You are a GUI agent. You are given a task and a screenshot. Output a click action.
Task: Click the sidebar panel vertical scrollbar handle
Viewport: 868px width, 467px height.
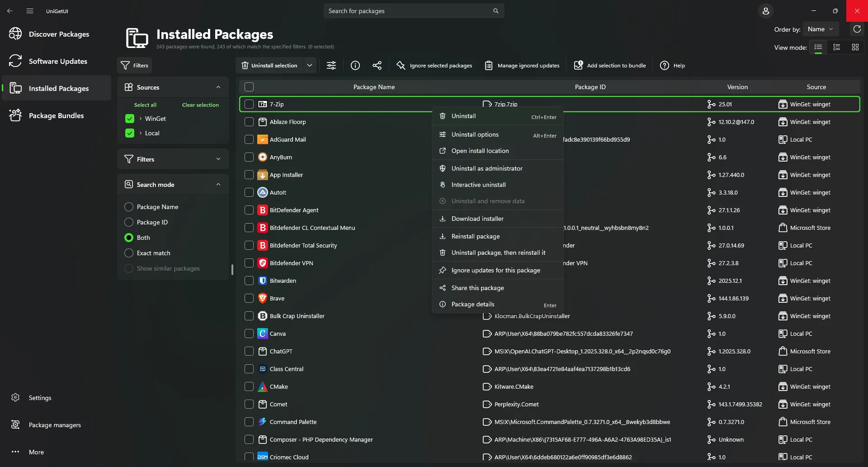point(232,270)
